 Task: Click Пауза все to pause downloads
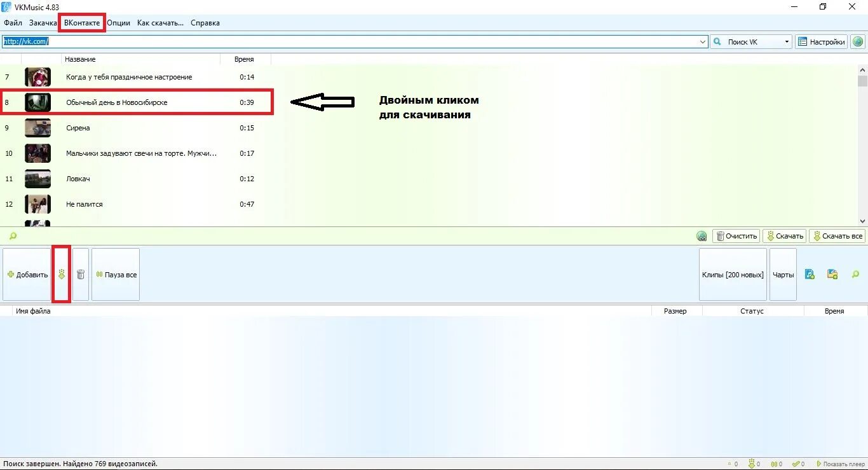pos(116,275)
